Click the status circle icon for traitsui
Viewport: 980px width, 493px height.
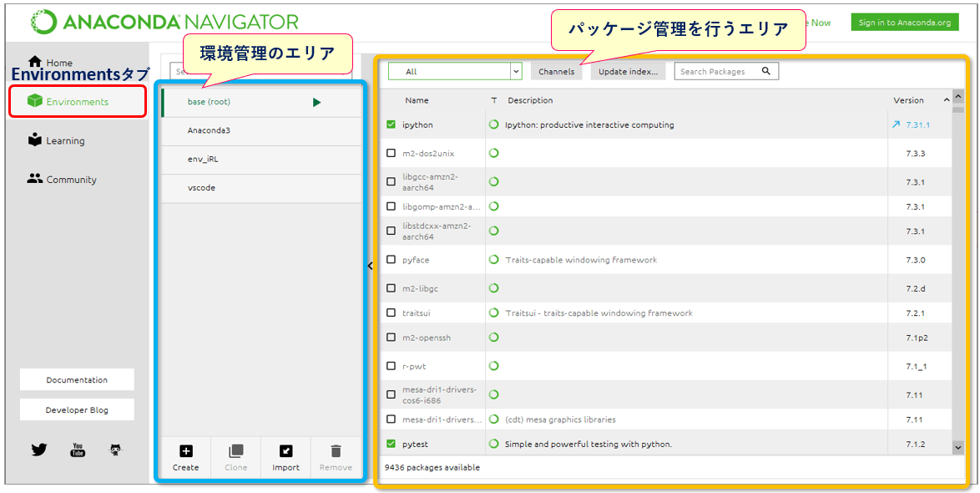pyautogui.click(x=493, y=313)
